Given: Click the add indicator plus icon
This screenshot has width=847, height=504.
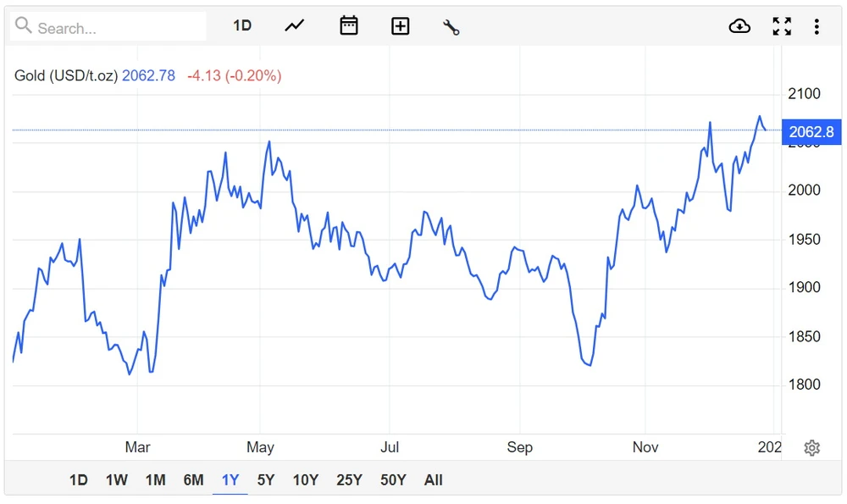Looking at the screenshot, I should tap(400, 26).
